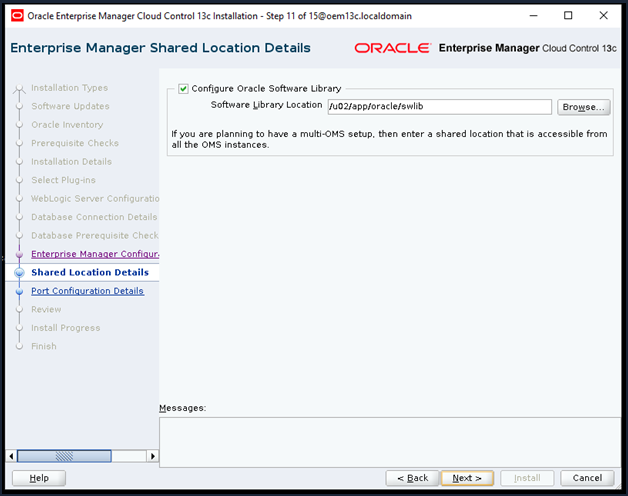Open the installer Help
This screenshot has height=496, width=628.
click(x=39, y=478)
